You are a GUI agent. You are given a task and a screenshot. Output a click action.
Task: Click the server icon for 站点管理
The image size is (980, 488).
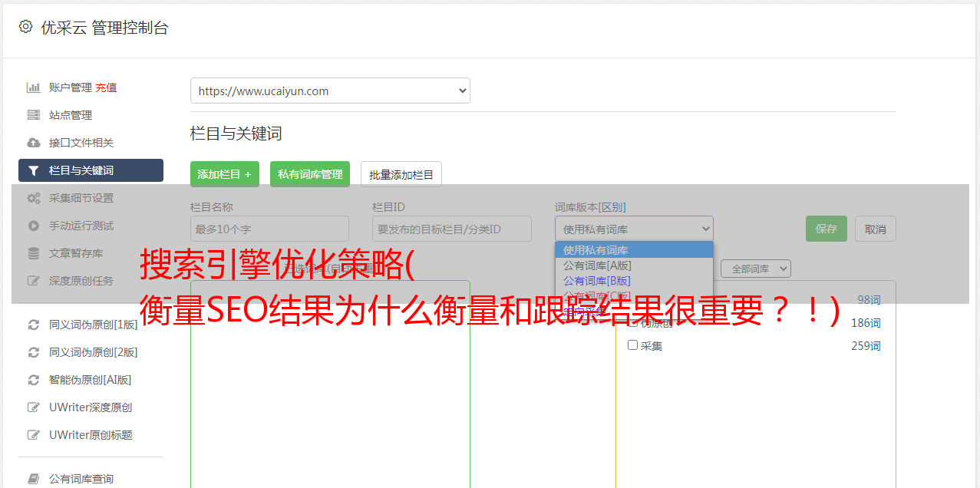pyautogui.click(x=34, y=115)
